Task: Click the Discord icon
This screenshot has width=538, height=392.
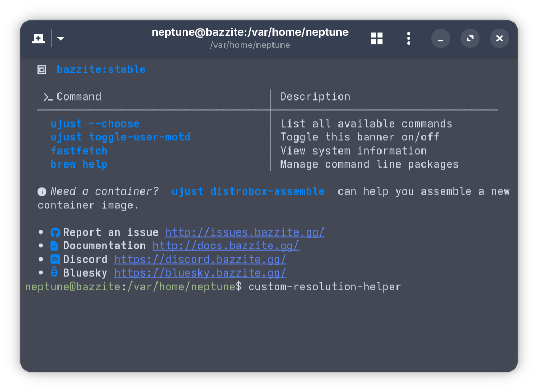Action: (x=55, y=259)
